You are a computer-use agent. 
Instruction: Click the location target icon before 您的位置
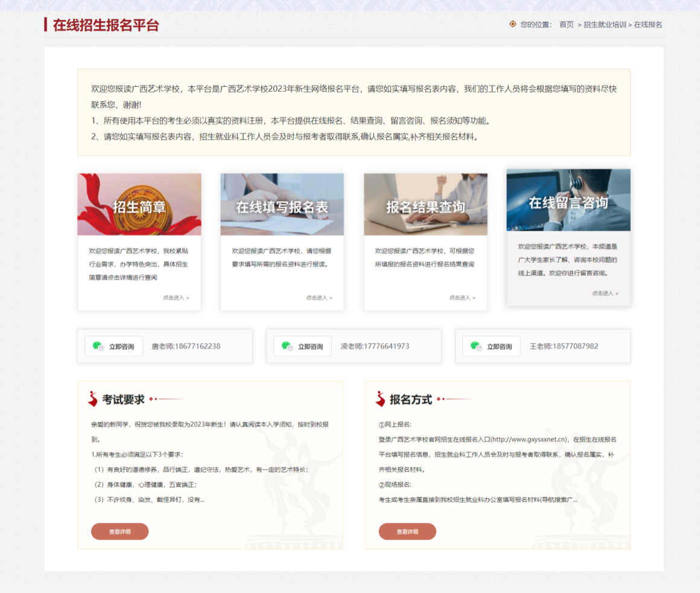click(x=512, y=25)
